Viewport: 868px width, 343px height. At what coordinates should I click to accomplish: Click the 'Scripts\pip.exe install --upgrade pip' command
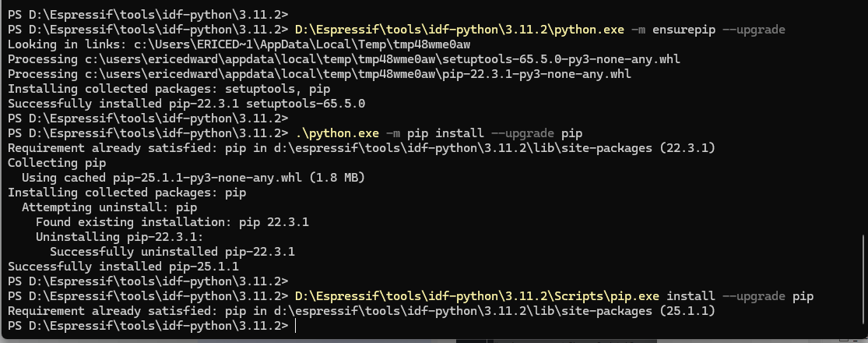(x=554, y=296)
